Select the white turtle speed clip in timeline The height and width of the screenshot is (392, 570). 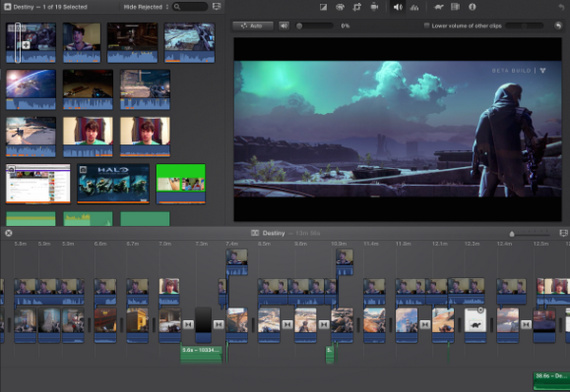point(475,325)
